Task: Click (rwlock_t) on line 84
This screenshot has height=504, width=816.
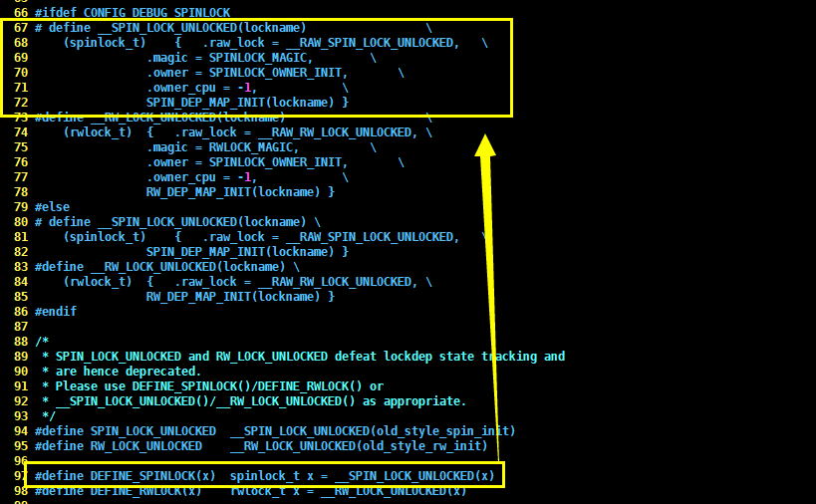Action: [x=98, y=282]
